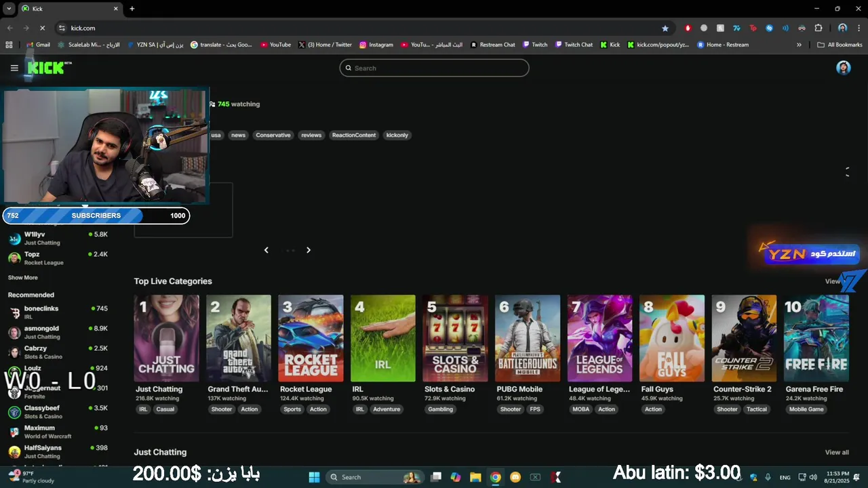
Task: Open Maximum World of Warcraft channel
Action: (x=58, y=432)
